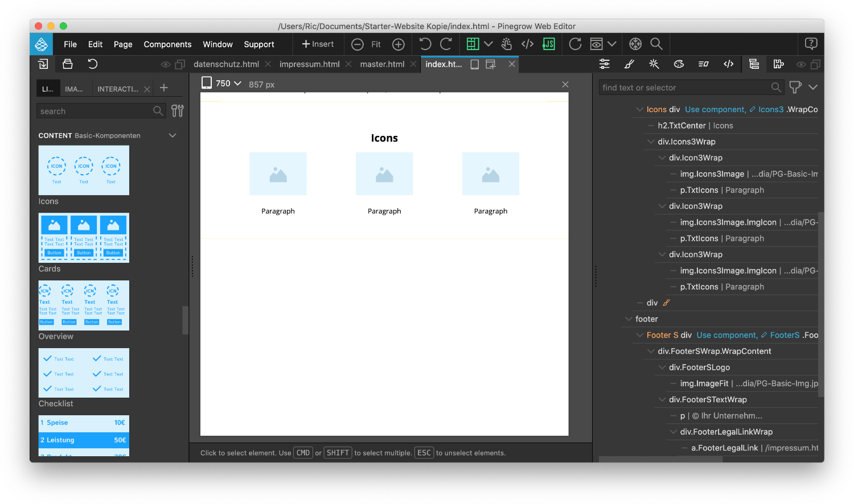Open the File menu
854x504 pixels.
coord(71,44)
